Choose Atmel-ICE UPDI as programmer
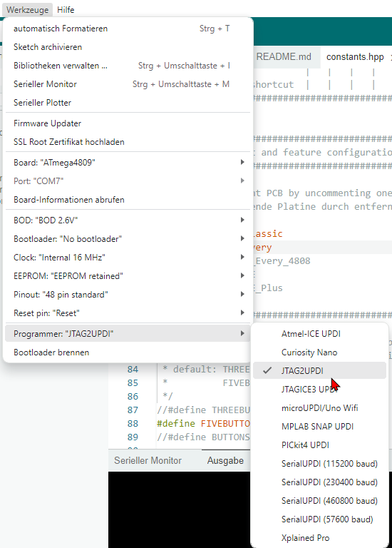The height and width of the screenshot is (548, 392). point(319,333)
